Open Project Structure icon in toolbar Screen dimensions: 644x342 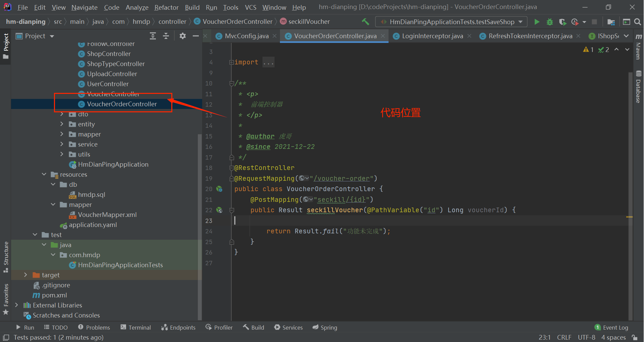(x=611, y=22)
